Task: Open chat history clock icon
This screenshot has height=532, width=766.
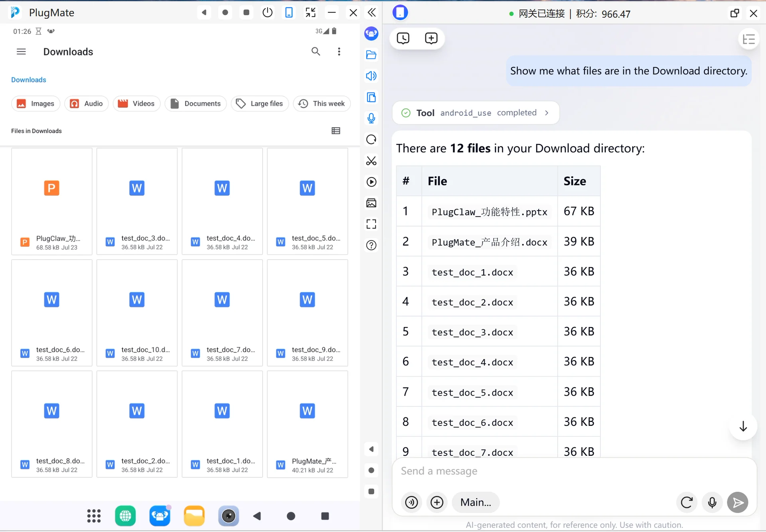Action: pyautogui.click(x=403, y=38)
